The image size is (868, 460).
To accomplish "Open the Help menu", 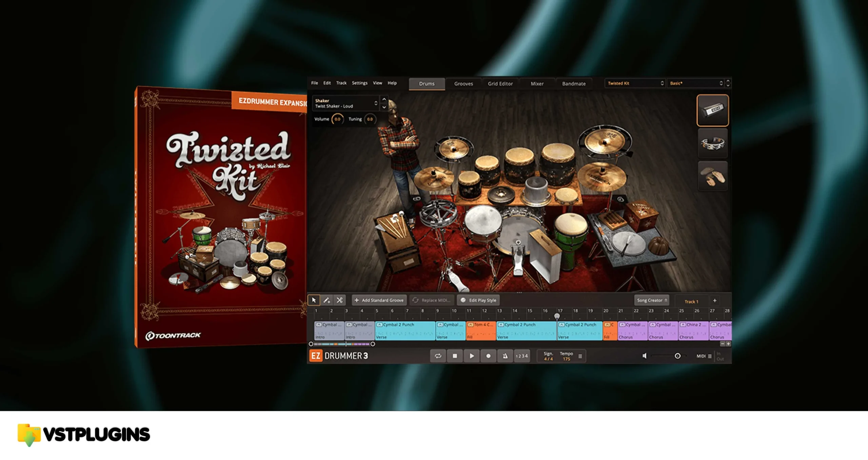I will coord(392,83).
